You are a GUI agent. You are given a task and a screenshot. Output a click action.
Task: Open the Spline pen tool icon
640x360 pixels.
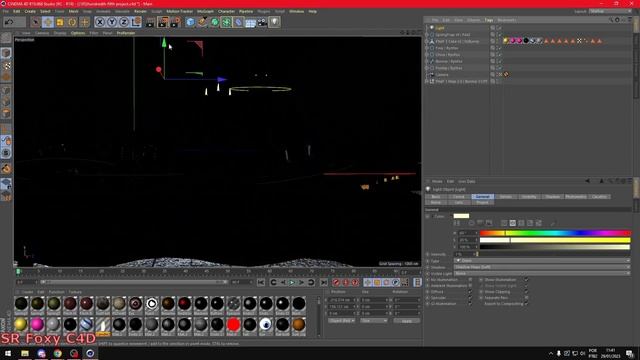pos(202,22)
